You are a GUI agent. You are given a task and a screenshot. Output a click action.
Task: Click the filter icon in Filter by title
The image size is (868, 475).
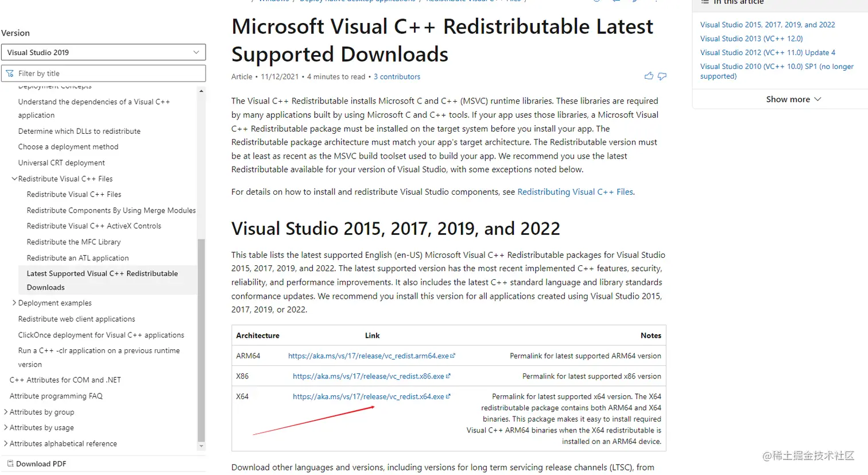coord(10,74)
